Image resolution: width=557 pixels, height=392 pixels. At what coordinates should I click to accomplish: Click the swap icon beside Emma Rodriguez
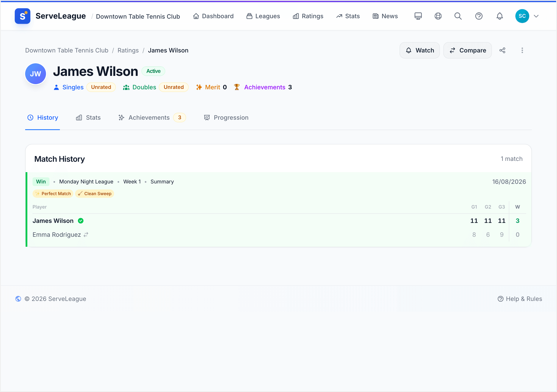[x=86, y=235]
